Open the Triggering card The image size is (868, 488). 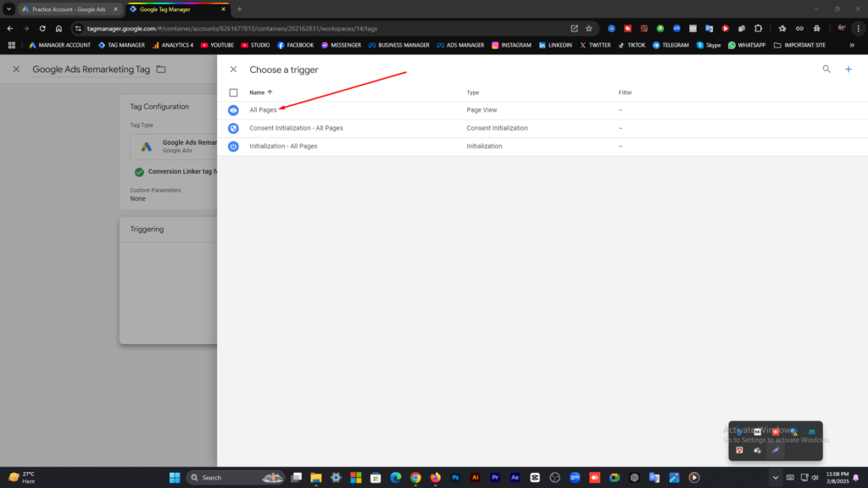coord(169,280)
